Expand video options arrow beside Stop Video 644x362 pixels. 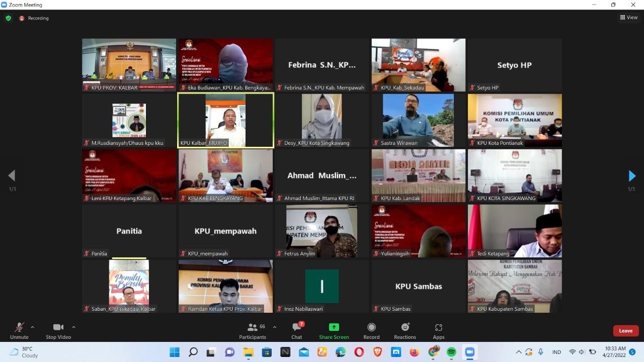click(73, 327)
